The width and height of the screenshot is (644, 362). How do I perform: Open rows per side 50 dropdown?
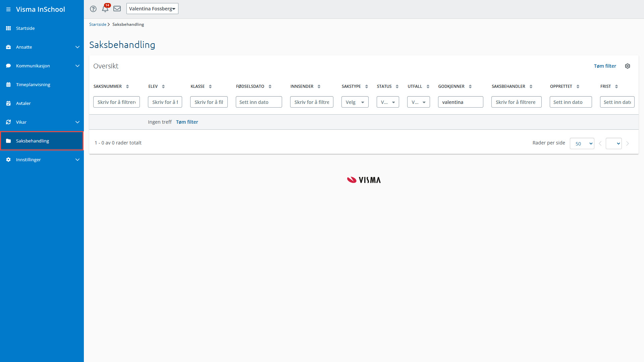click(582, 143)
